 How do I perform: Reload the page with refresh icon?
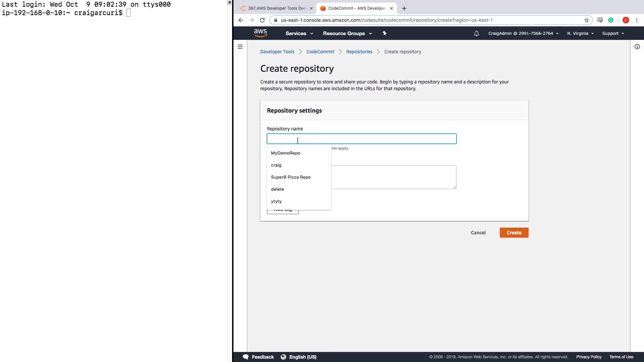click(x=262, y=20)
